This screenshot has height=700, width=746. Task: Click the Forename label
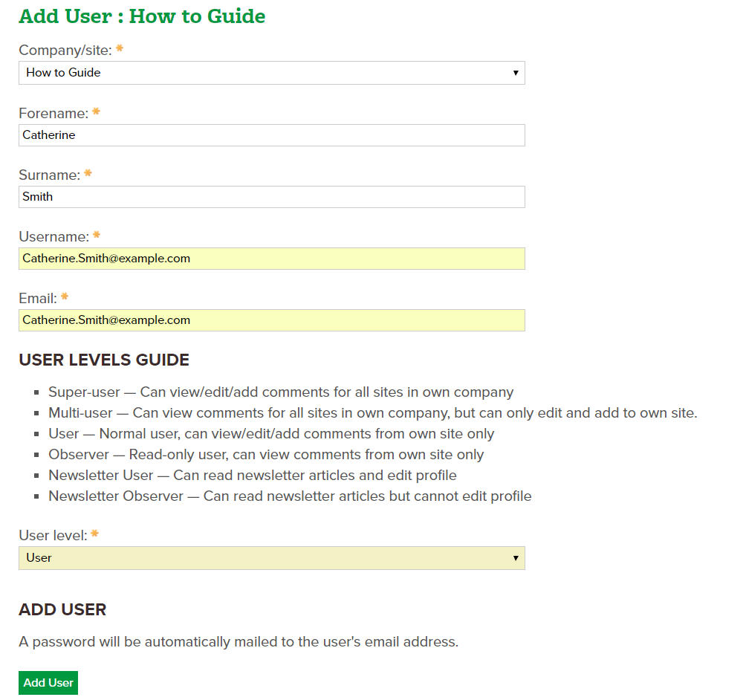click(53, 113)
